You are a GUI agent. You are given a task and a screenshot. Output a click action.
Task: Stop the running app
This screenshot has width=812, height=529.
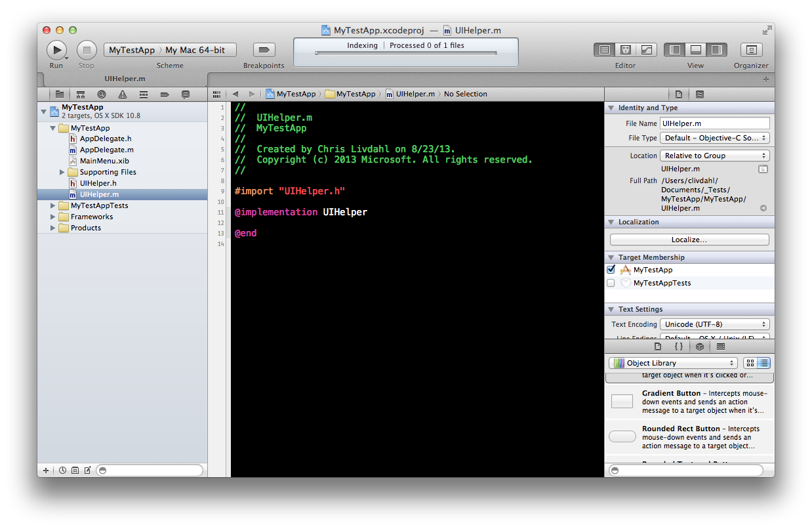[x=87, y=50]
